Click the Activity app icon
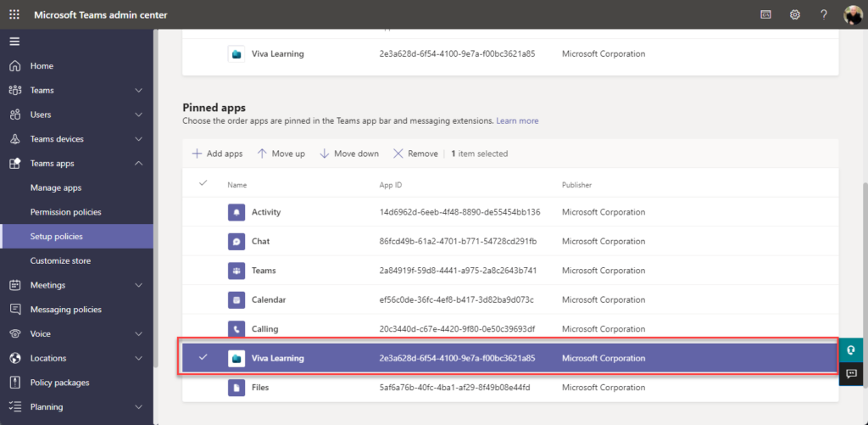868x425 pixels. pos(236,212)
